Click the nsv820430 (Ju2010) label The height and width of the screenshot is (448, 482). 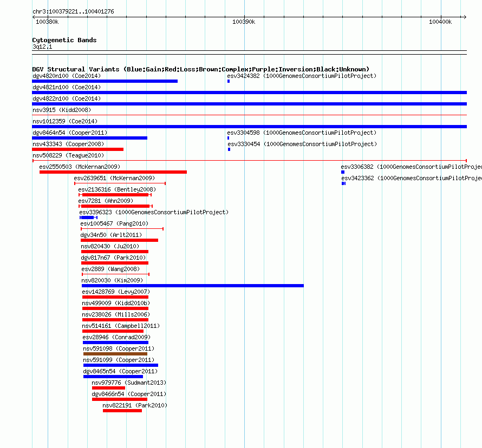tap(110, 246)
